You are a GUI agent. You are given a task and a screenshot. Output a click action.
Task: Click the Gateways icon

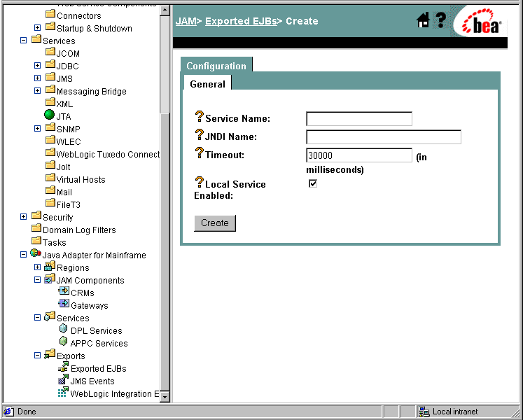coord(64,303)
